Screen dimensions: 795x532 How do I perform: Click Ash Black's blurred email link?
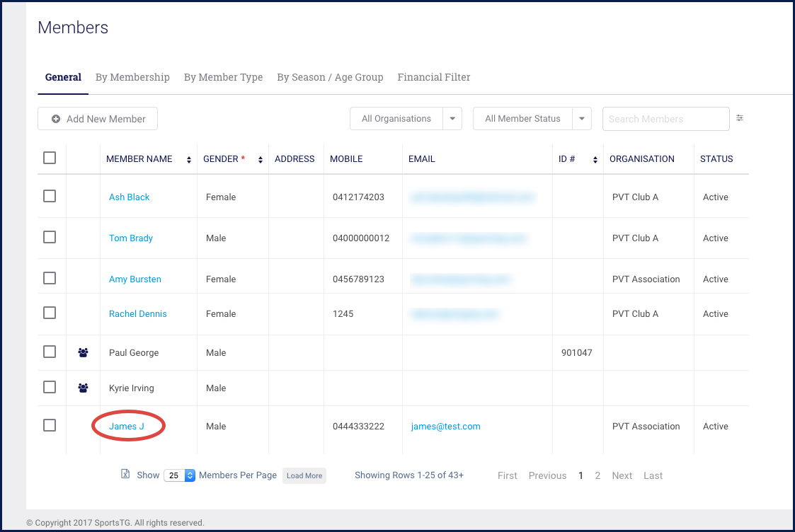(x=472, y=197)
